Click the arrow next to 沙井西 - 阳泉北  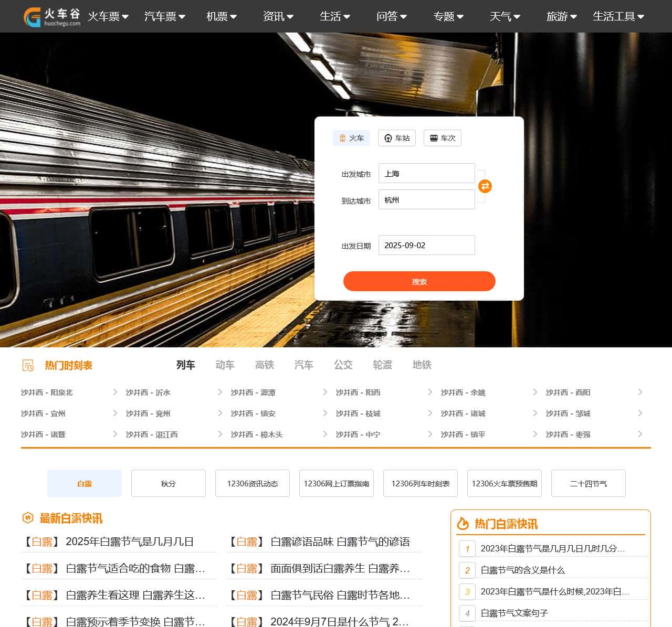(x=115, y=392)
